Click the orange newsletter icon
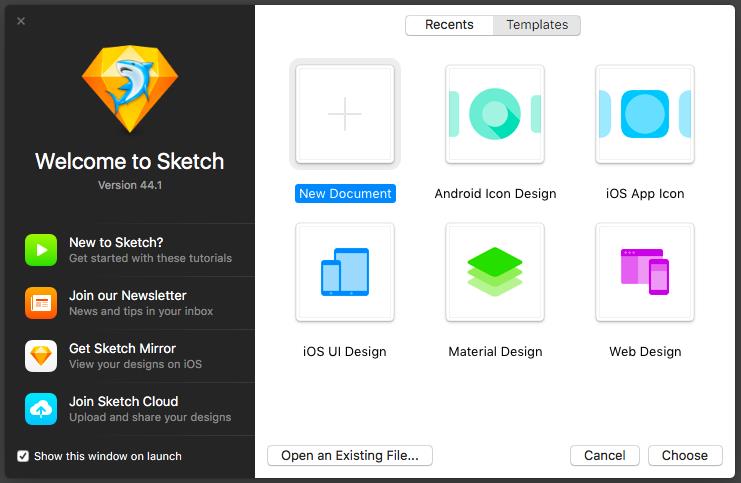The width and height of the screenshot is (741, 483). pos(41,303)
